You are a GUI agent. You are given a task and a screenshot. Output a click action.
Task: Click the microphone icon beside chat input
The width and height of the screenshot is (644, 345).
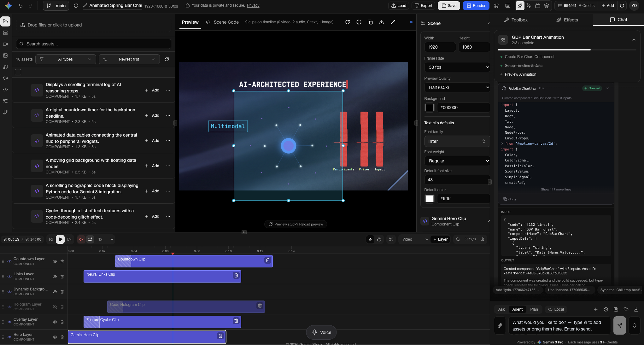(x=634, y=325)
